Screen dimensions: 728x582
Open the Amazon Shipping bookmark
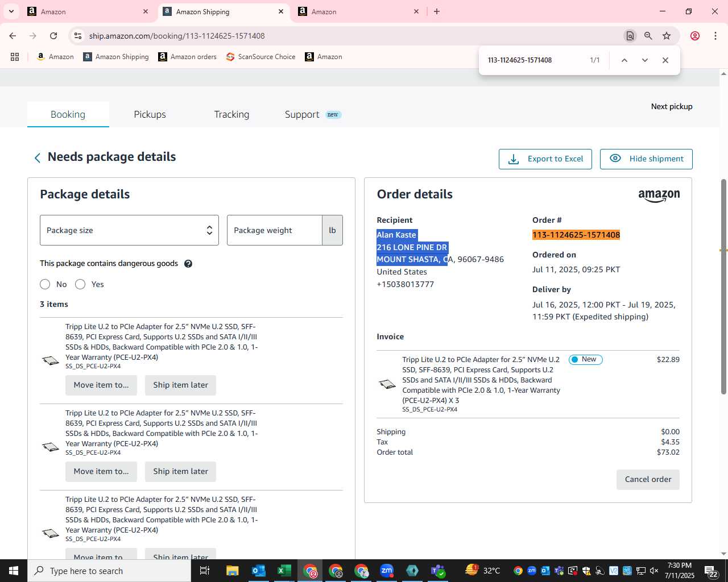(x=116, y=57)
